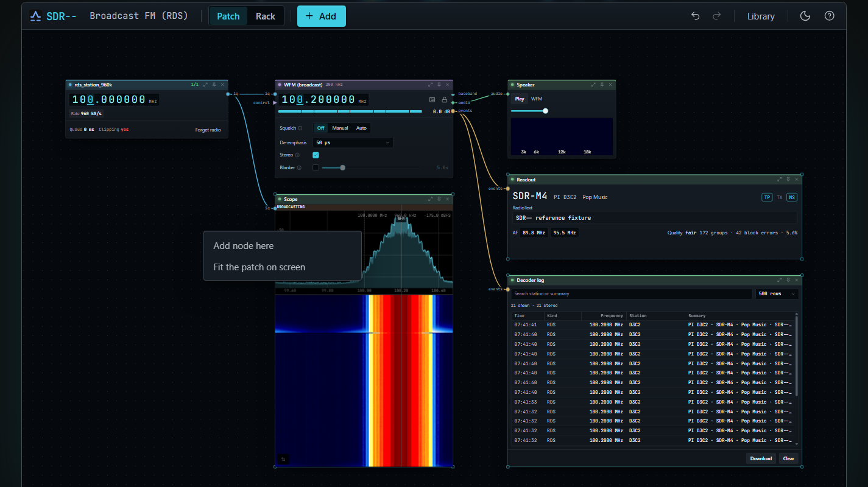Viewport: 868px width, 487px height.
Task: Download the decoder log
Action: coord(761,458)
